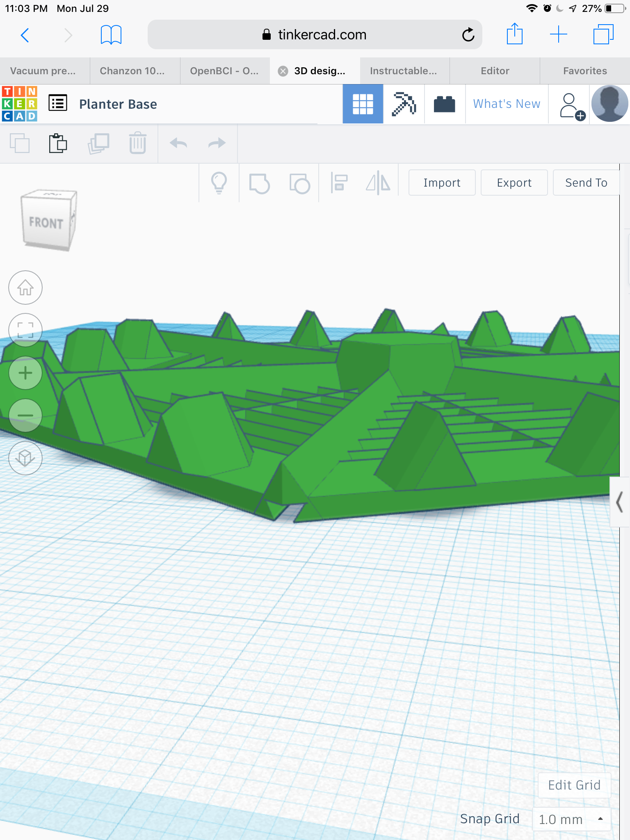Click the Export button
Image resolution: width=630 pixels, height=840 pixels.
point(514,183)
